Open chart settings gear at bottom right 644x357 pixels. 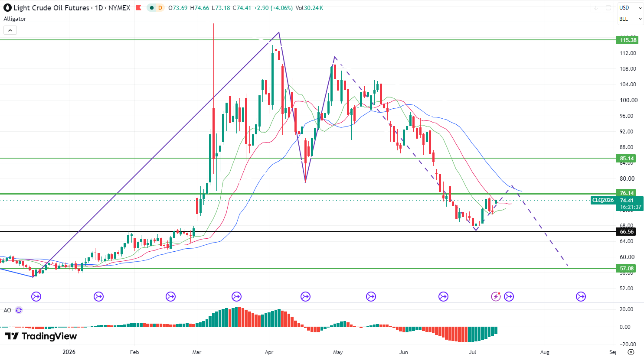pyautogui.click(x=631, y=352)
